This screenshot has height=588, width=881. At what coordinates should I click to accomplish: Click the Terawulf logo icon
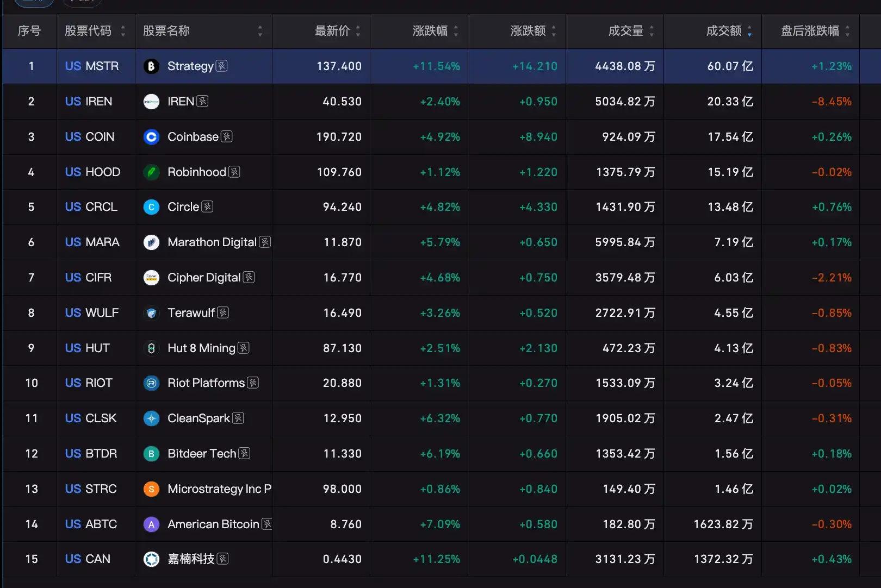tap(151, 313)
